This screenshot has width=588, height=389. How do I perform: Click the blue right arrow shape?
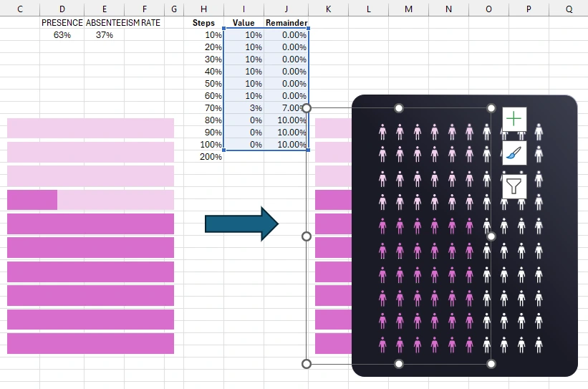[x=241, y=224]
